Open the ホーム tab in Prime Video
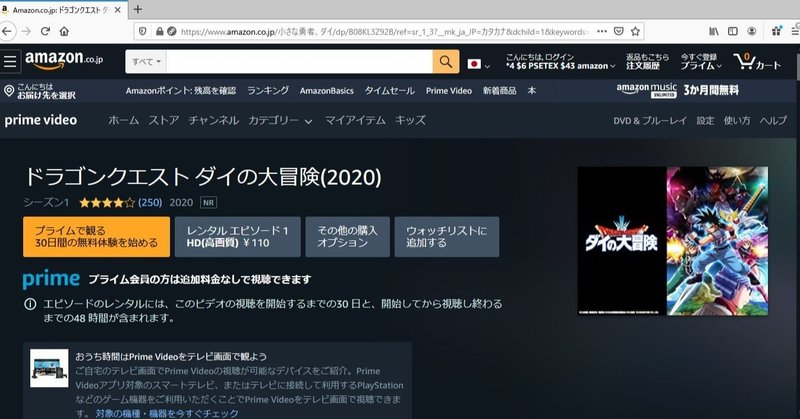800x419 pixels. pyautogui.click(x=123, y=120)
